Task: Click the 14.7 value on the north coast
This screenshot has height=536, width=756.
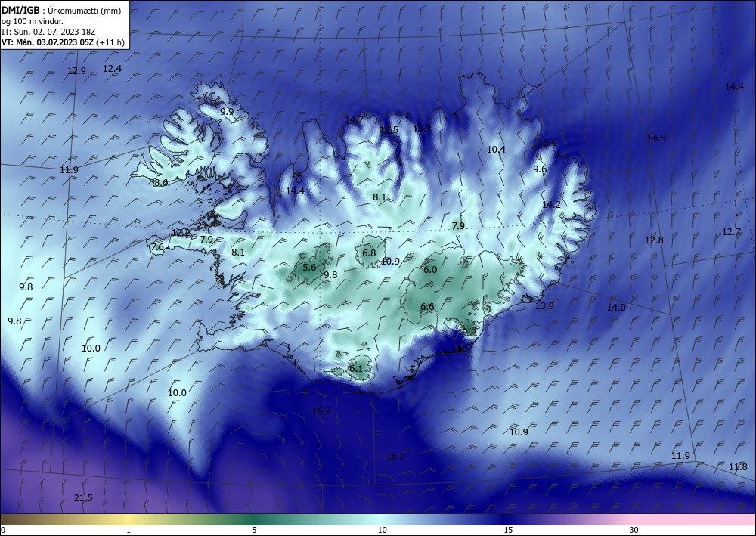Action: point(355,120)
